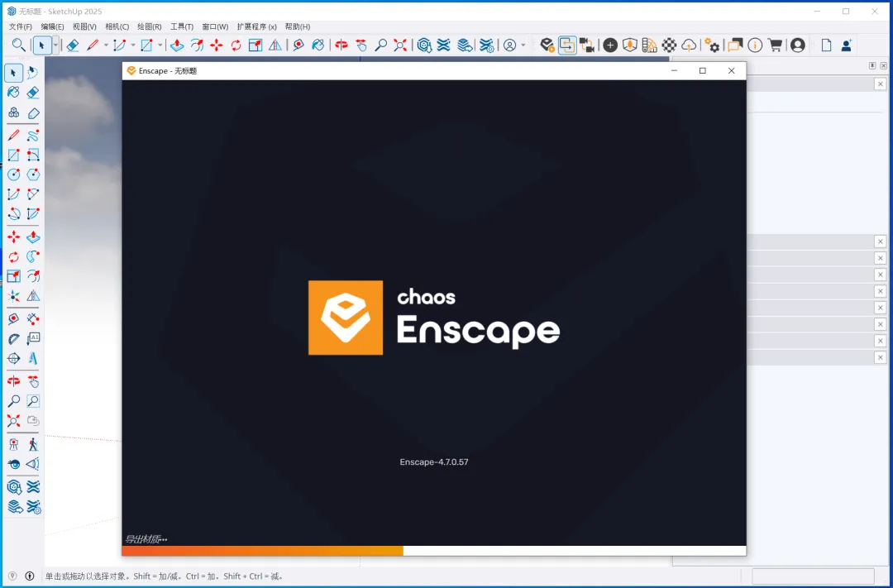Expand the SketchUp account icon dropdown arrow
The image size is (893, 588).
(523, 45)
